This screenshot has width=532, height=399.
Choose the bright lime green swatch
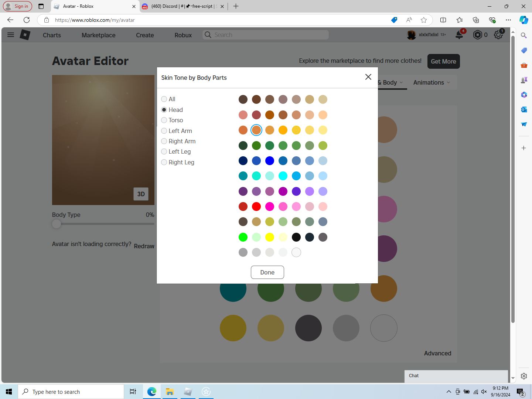point(243,237)
